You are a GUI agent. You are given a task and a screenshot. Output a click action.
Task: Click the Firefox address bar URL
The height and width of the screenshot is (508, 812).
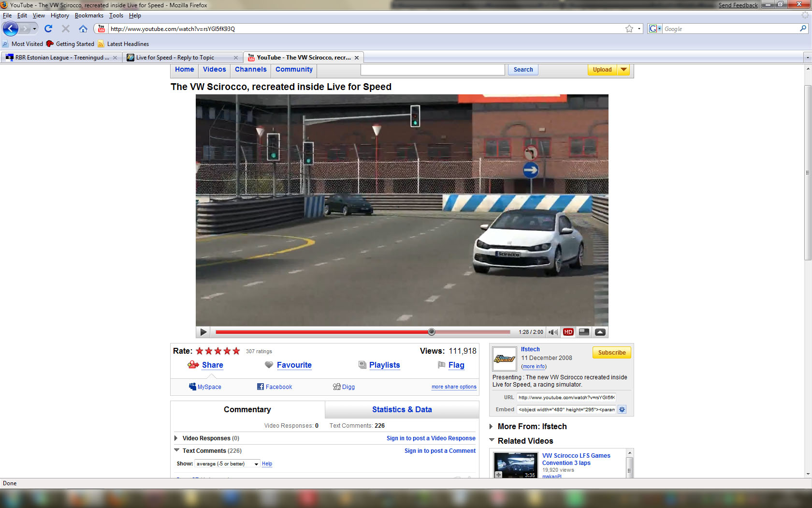tap(173, 29)
